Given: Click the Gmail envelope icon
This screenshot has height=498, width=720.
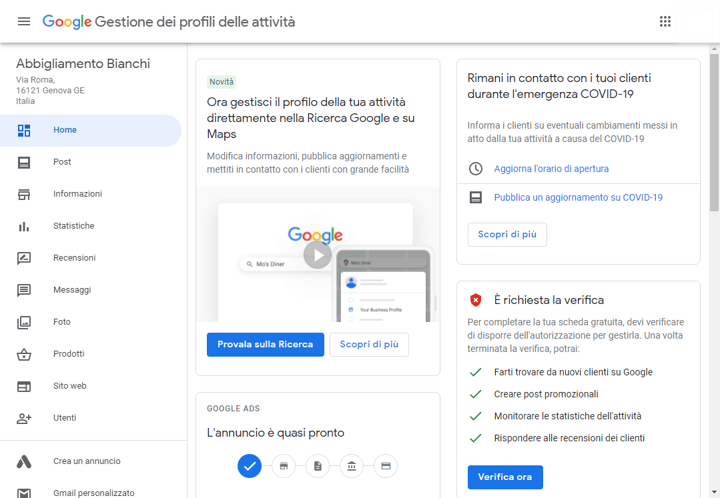Looking at the screenshot, I should (24, 493).
